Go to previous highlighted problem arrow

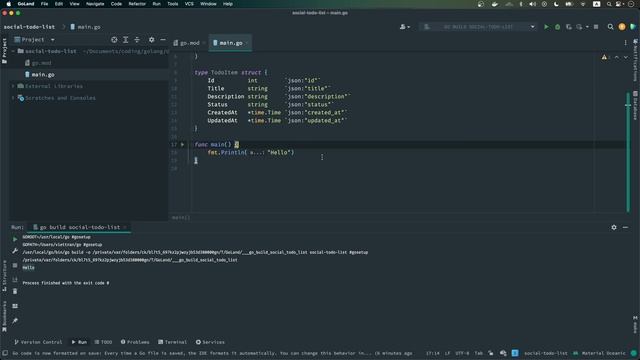pyautogui.click(x=617, y=57)
